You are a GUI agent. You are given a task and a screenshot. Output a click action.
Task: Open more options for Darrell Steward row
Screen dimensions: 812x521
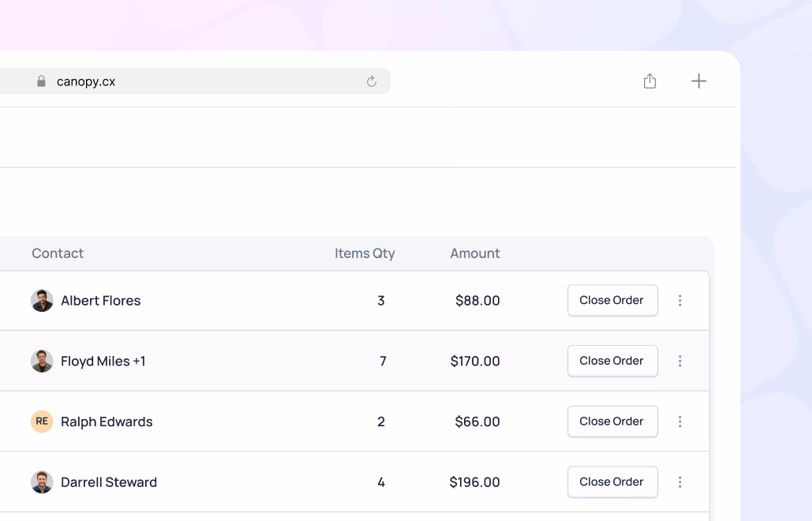tap(680, 482)
